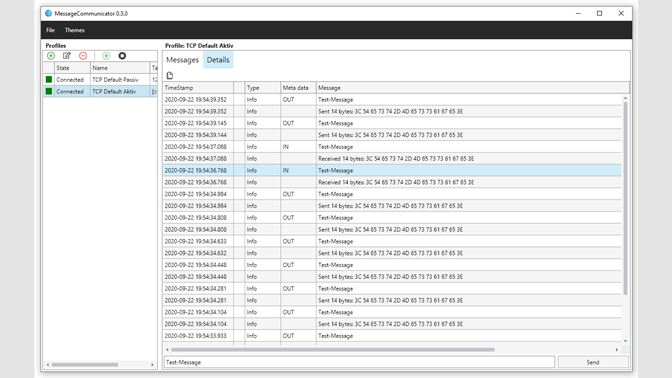
Task: Click left arrow of log horizontal scrollbar
Action: 168,350
